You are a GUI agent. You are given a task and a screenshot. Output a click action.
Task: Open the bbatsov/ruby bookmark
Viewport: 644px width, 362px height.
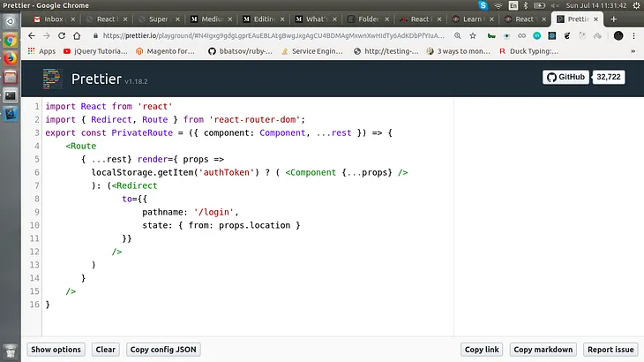(x=240, y=51)
